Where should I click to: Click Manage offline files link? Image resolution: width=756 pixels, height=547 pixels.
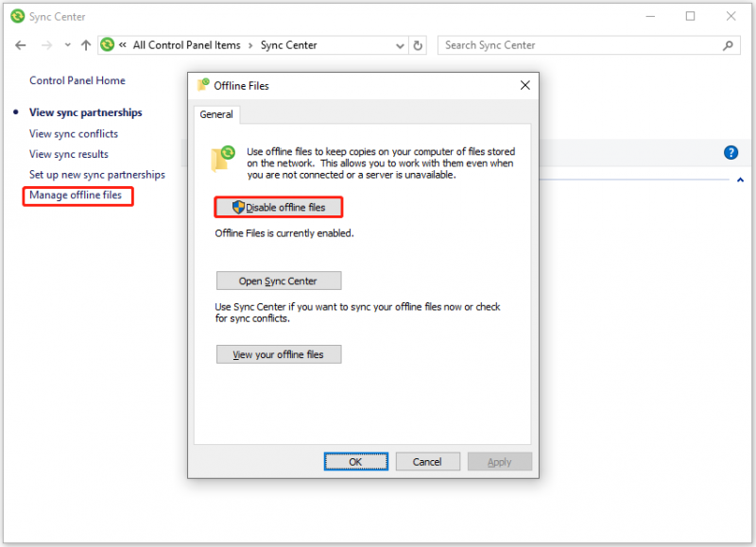(76, 196)
